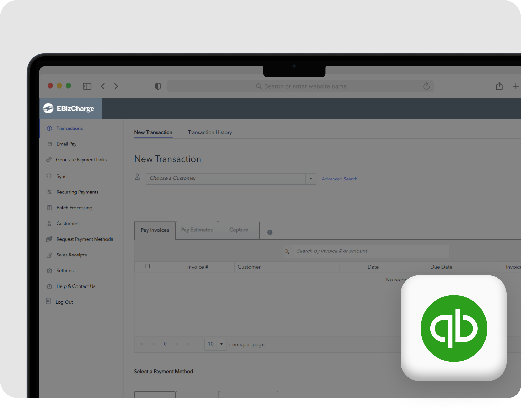This screenshot has width=532, height=413.
Task: Open Request Payment Methods page
Action: pyautogui.click(x=85, y=239)
